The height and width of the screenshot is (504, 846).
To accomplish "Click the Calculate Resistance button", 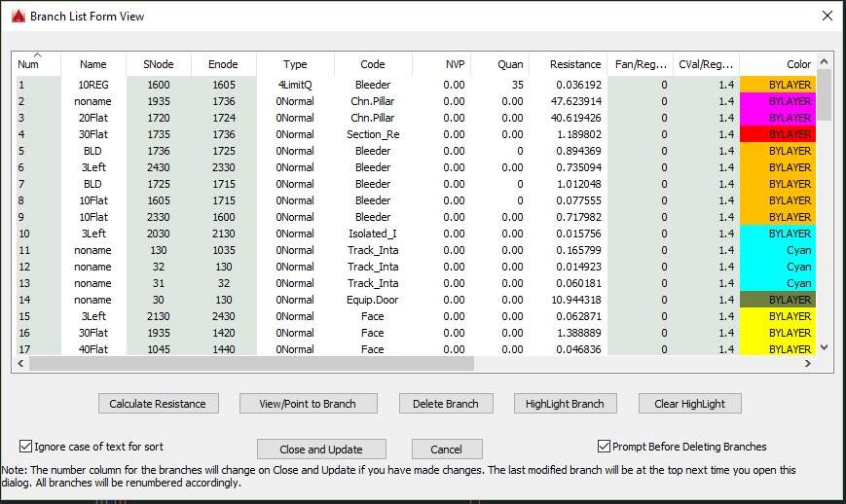I will tap(158, 404).
